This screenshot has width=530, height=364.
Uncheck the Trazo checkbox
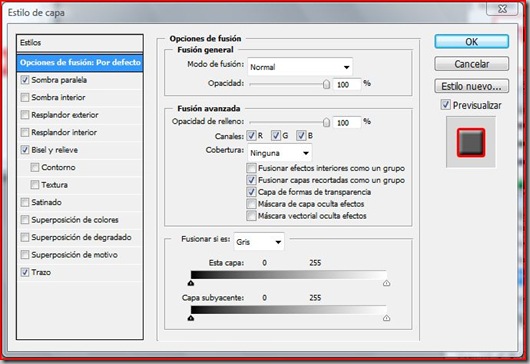click(x=25, y=272)
